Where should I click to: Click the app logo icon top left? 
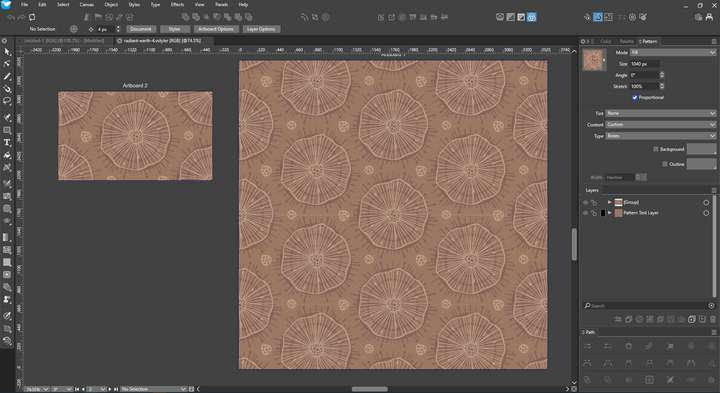(x=6, y=5)
